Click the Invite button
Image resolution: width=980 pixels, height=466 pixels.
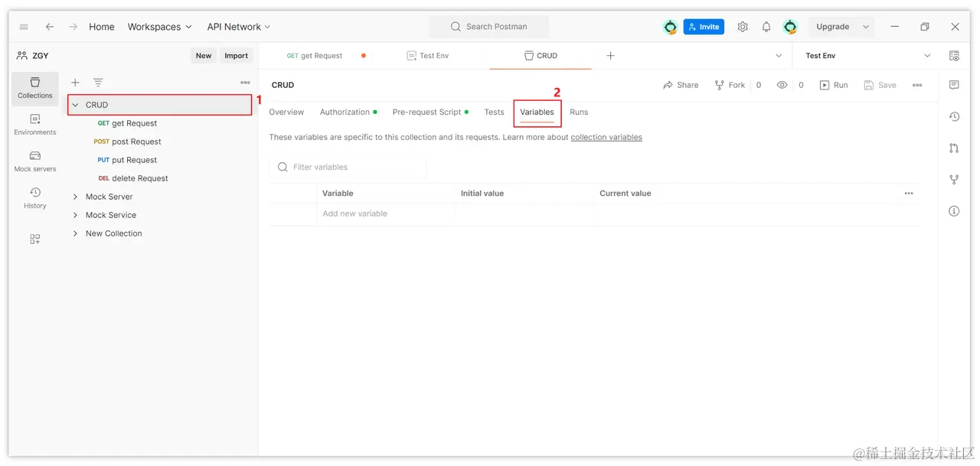[x=704, y=27]
